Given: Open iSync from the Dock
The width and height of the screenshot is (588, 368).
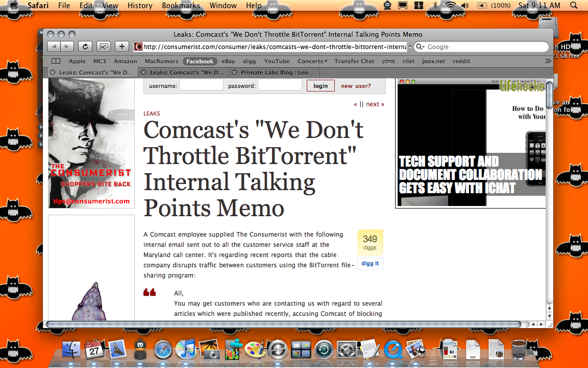Looking at the screenshot, I should tap(278, 350).
